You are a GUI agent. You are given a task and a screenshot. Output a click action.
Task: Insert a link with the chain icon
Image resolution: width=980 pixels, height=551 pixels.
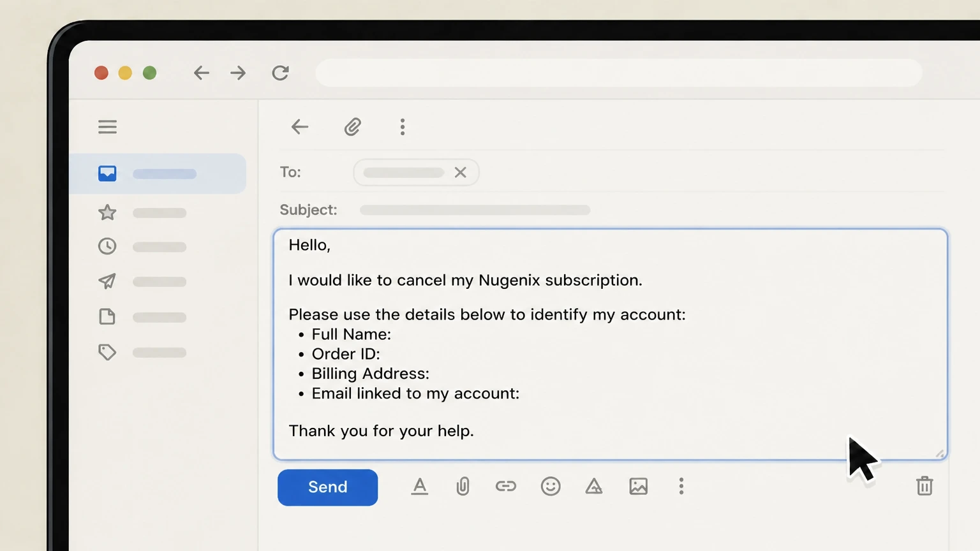click(x=506, y=487)
